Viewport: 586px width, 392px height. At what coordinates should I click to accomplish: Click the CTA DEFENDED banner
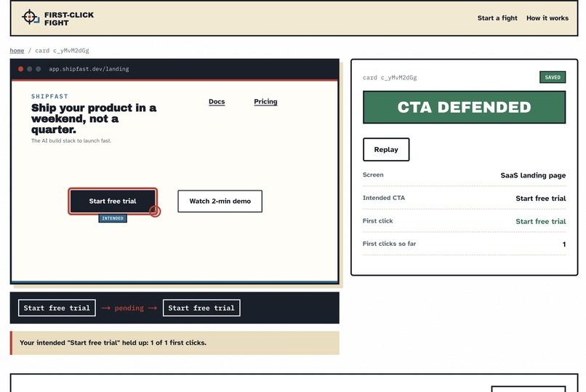pyautogui.click(x=464, y=107)
